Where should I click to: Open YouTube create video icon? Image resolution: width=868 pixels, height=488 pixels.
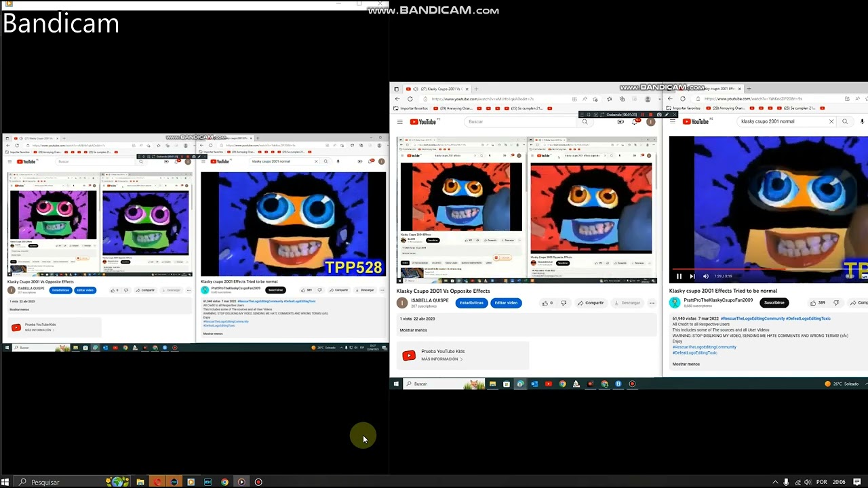620,122
